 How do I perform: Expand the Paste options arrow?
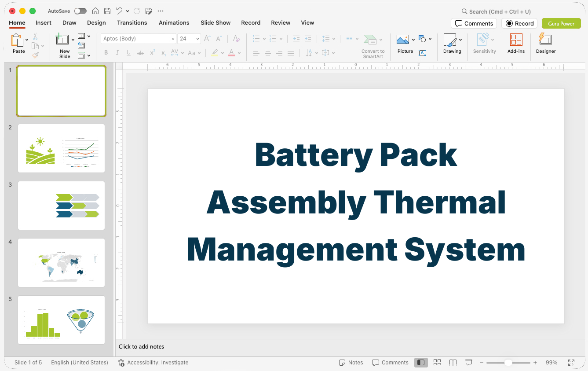[27, 40]
